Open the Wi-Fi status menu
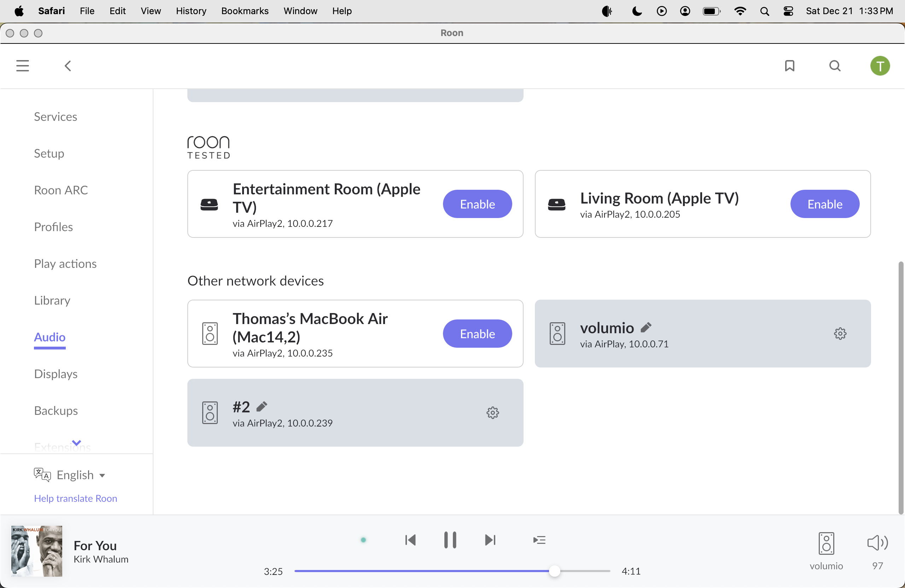This screenshot has height=588, width=905. [x=740, y=11]
